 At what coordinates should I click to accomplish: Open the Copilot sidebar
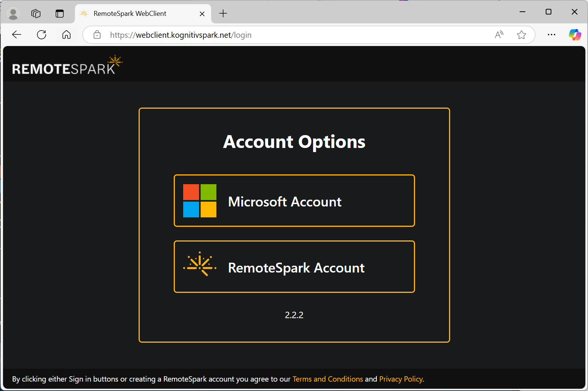[x=575, y=35]
